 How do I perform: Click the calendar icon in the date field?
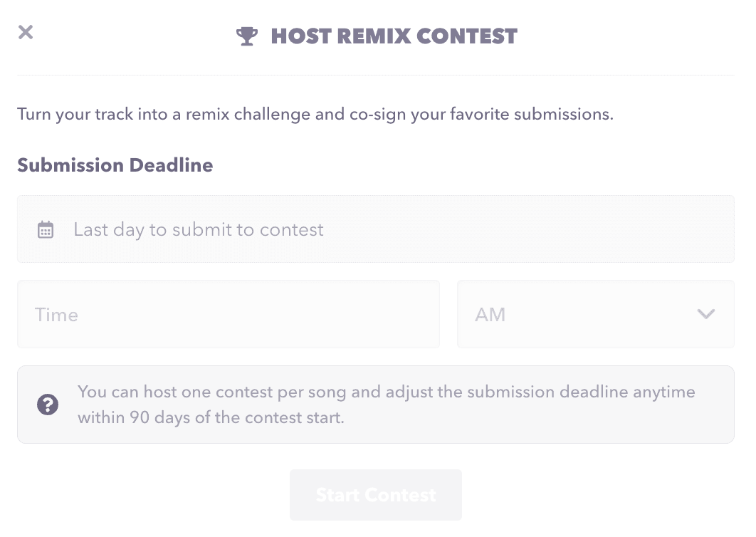(x=46, y=230)
